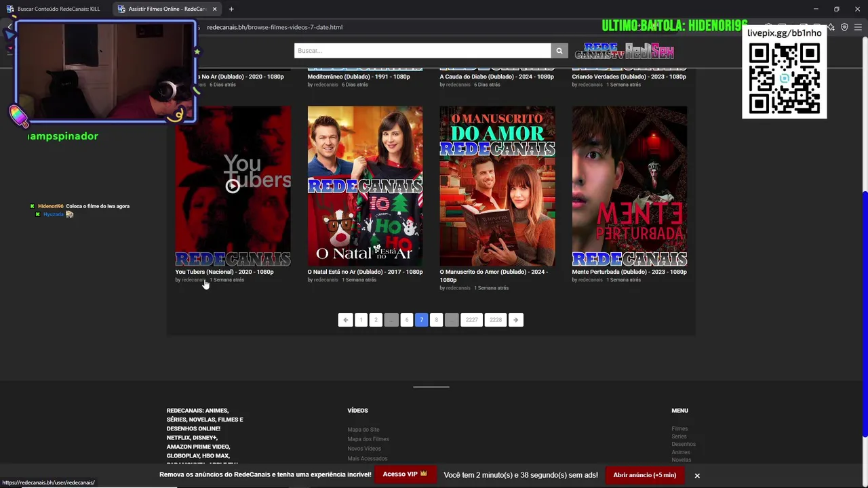Open Séries in footer menu
868x488 pixels.
pyautogui.click(x=679, y=436)
